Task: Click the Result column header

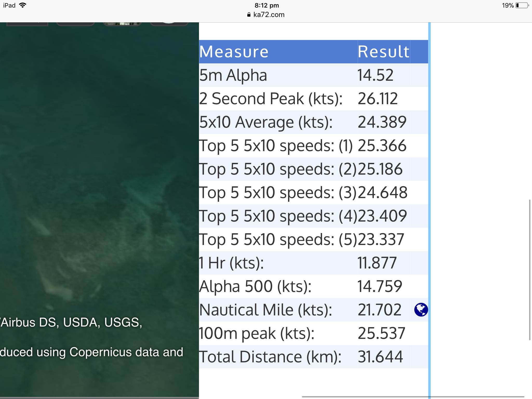Action: pos(383,52)
